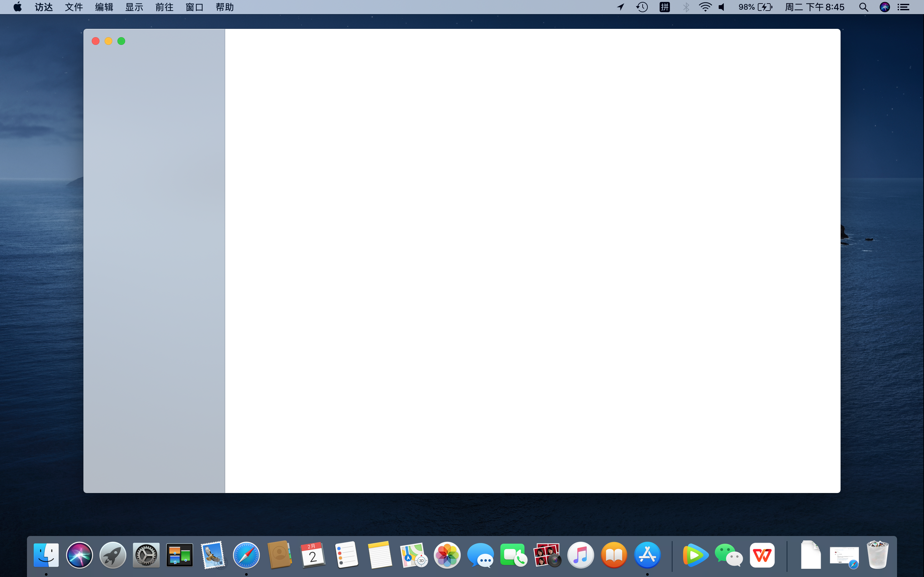Launch Mission Control from the Dock
This screenshot has height=577, width=924.
[179, 555]
